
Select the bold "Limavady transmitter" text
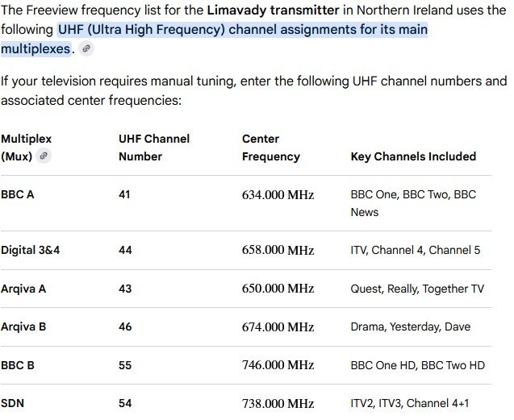273,10
